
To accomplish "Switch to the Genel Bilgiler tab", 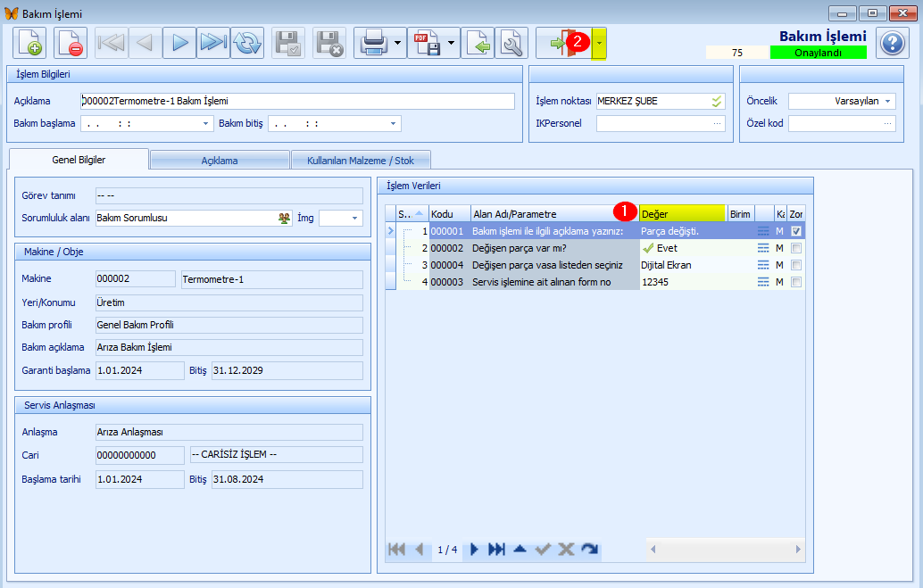I will (79, 160).
